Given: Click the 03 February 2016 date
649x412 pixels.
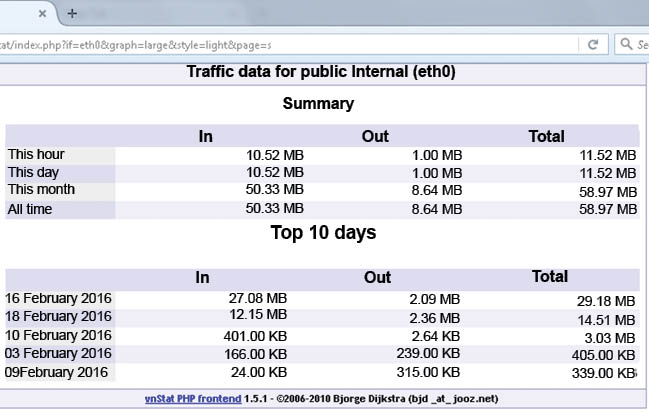Looking at the screenshot, I should click(59, 353).
